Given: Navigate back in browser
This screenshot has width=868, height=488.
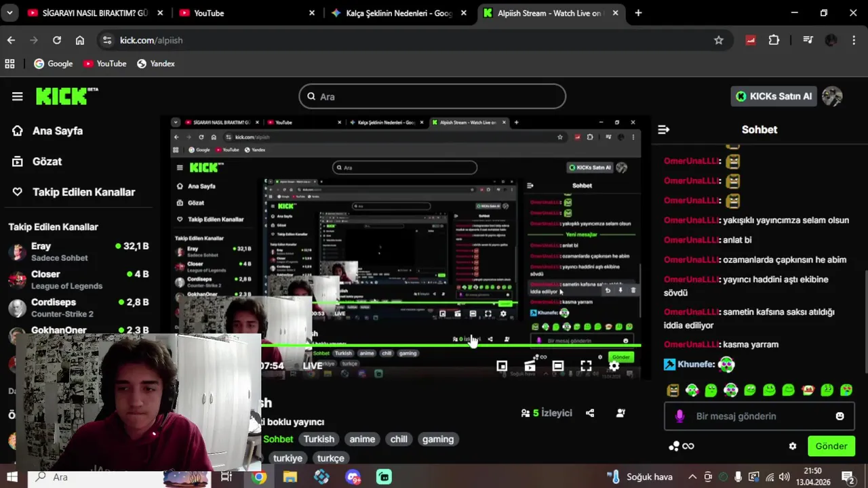Looking at the screenshot, I should (11, 40).
